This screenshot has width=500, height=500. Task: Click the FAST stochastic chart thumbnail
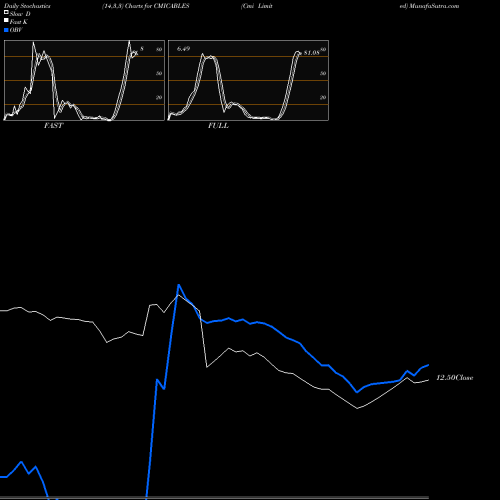click(x=84, y=80)
